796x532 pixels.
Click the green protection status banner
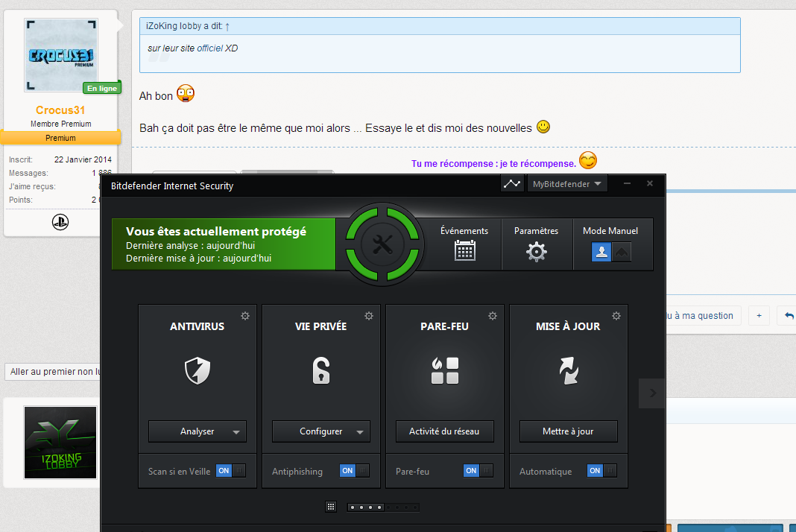point(224,244)
